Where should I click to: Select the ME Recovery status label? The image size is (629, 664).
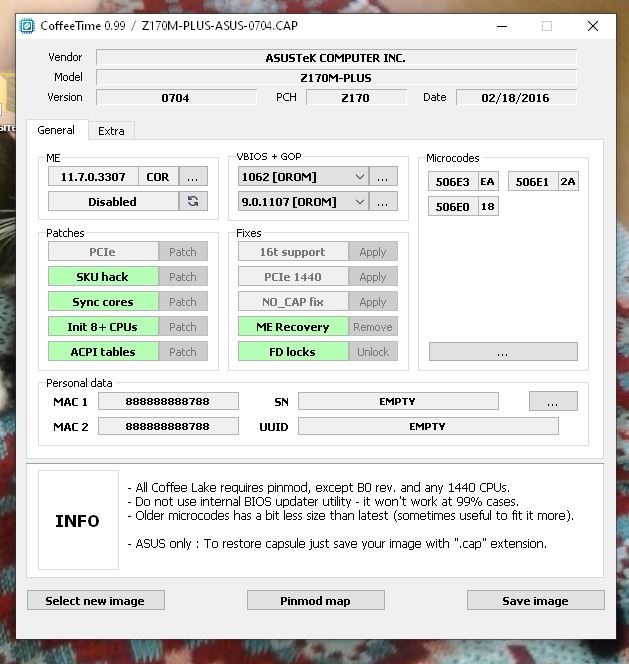click(x=293, y=326)
